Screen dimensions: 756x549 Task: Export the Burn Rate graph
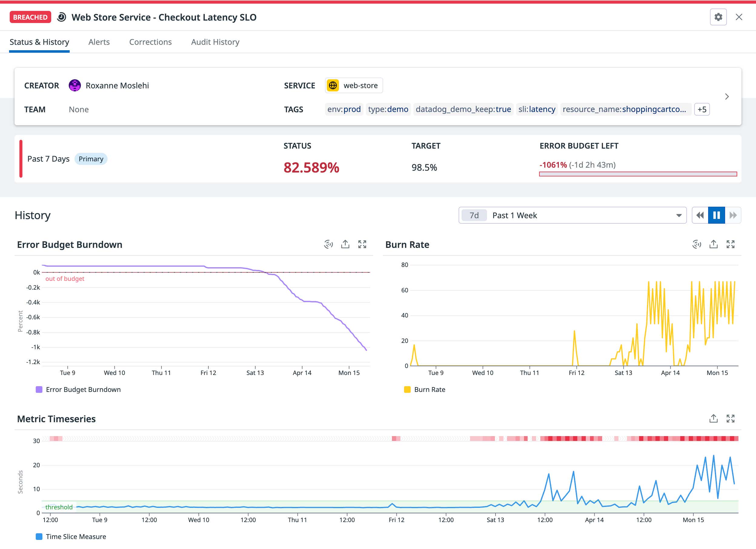(x=713, y=244)
